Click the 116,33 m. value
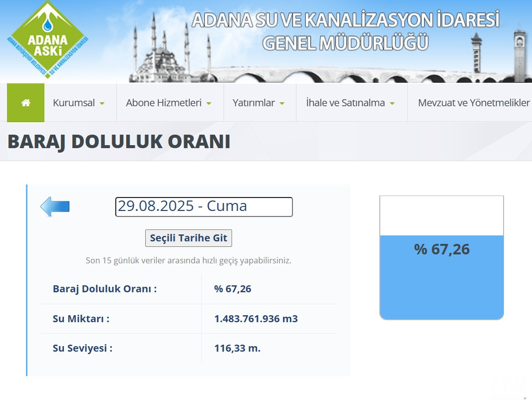This screenshot has height=405, width=532. click(x=238, y=348)
